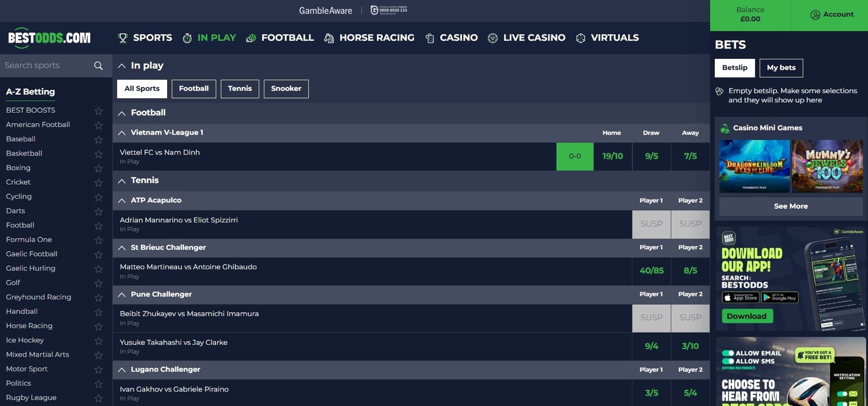Click the Live Casino chip icon
Screen dimensions: 868x406
click(493, 38)
